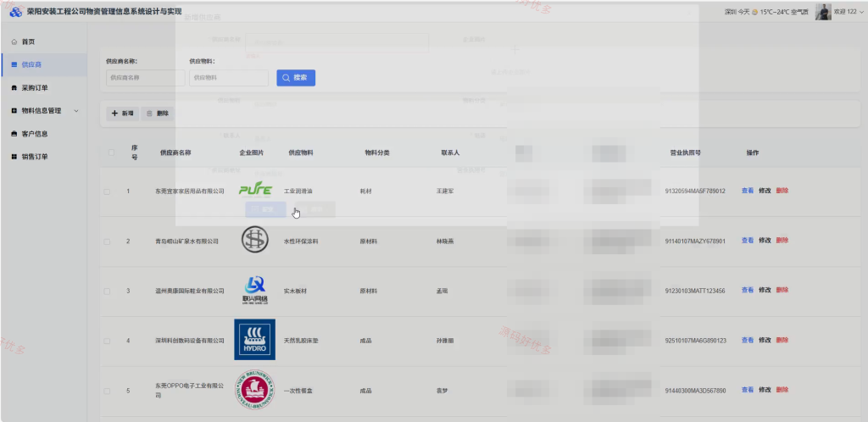This screenshot has width=868, height=422.
Task: Click the 联系人 column header
Action: pyautogui.click(x=451, y=153)
